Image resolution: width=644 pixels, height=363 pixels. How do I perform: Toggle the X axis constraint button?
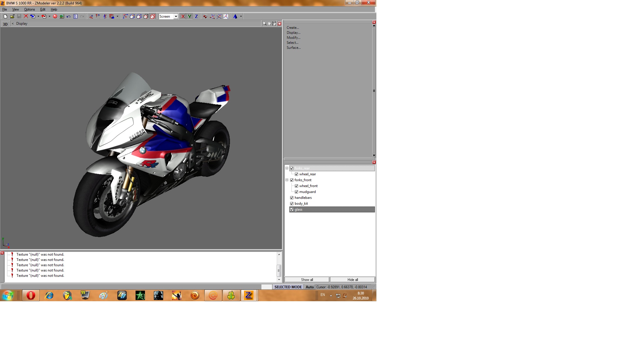[x=183, y=16]
